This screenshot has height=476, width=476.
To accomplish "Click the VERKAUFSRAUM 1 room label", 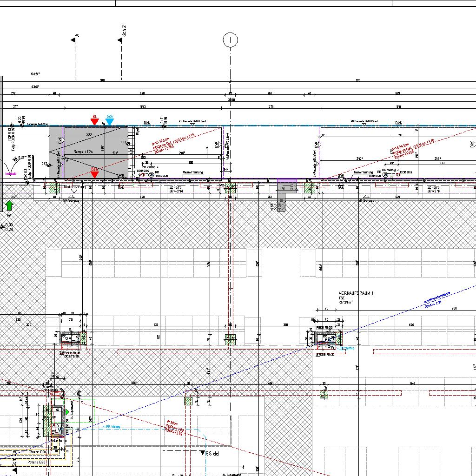I will click(x=356, y=293).
